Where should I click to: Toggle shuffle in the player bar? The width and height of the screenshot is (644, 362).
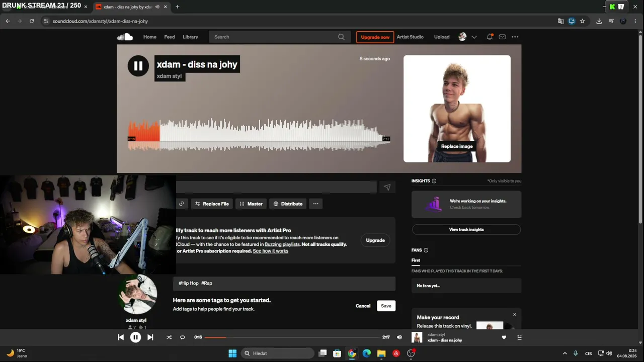tap(169, 337)
